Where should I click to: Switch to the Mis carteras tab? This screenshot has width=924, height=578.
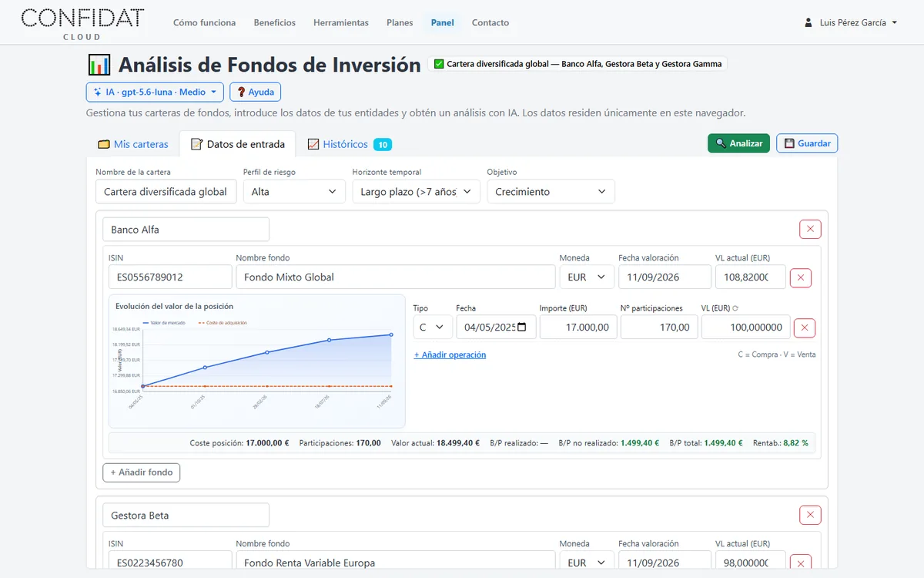coord(132,144)
